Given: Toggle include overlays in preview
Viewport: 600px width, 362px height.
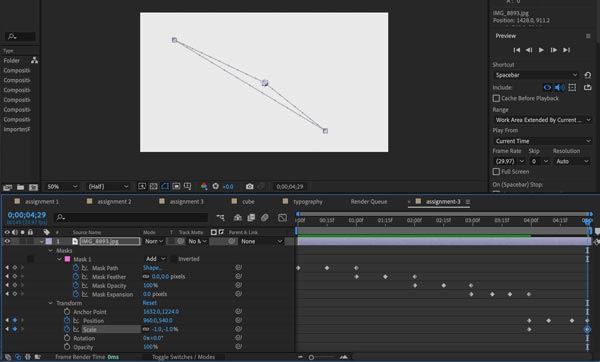Looking at the screenshot, I should point(572,88).
